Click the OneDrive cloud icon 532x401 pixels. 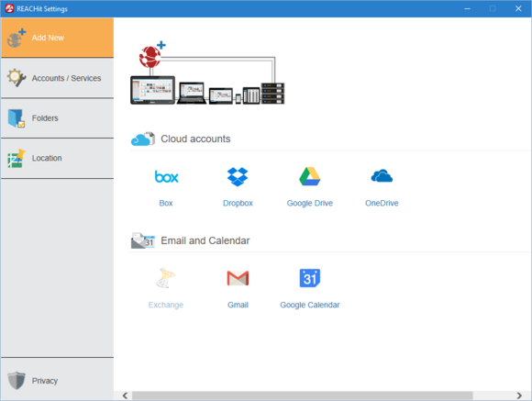(x=382, y=176)
